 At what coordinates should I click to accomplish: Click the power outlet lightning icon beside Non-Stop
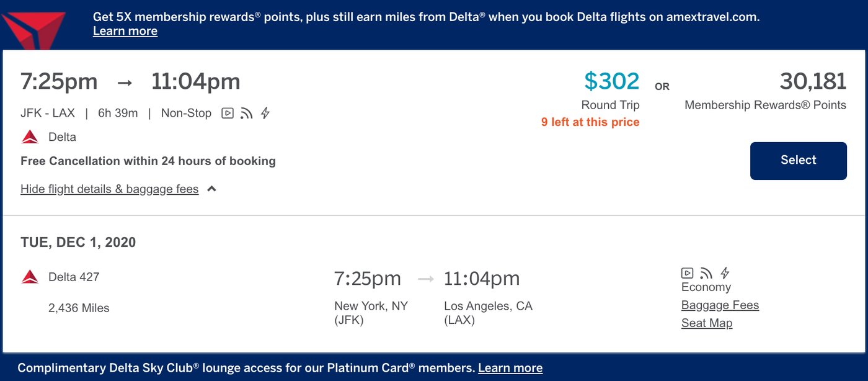pyautogui.click(x=265, y=113)
